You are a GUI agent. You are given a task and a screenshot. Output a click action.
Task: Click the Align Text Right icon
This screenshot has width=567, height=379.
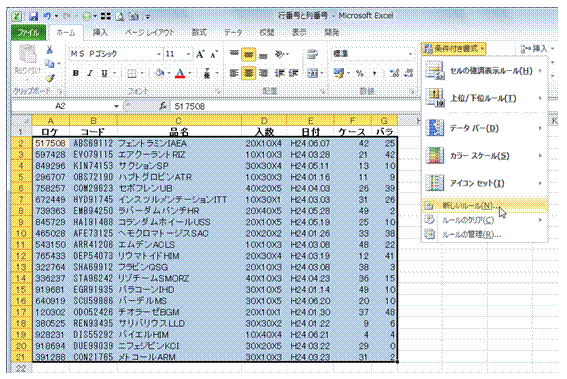pos(263,73)
